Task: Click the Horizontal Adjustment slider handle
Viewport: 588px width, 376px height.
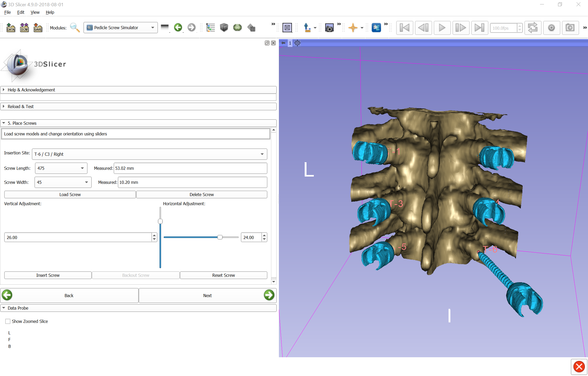Action: click(220, 237)
